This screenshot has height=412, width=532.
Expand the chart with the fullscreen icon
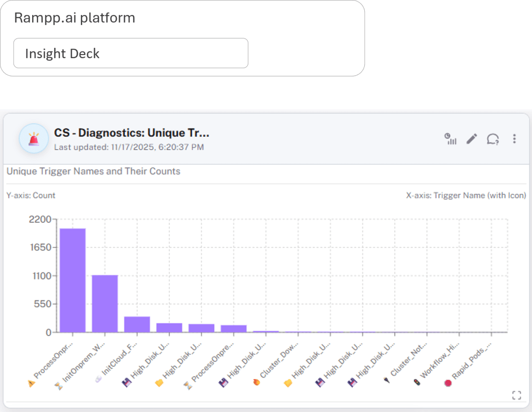click(x=516, y=395)
